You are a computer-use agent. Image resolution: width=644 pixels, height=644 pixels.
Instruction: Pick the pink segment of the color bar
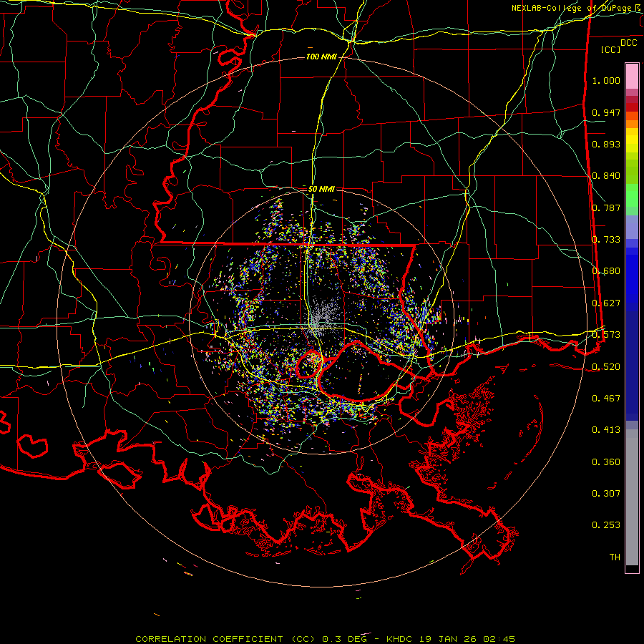coord(632,76)
